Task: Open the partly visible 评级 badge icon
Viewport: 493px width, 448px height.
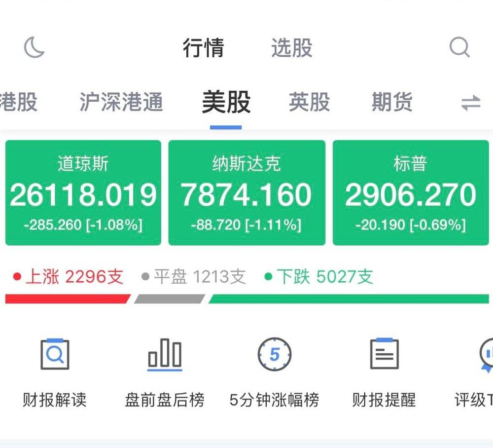Action: (x=487, y=355)
